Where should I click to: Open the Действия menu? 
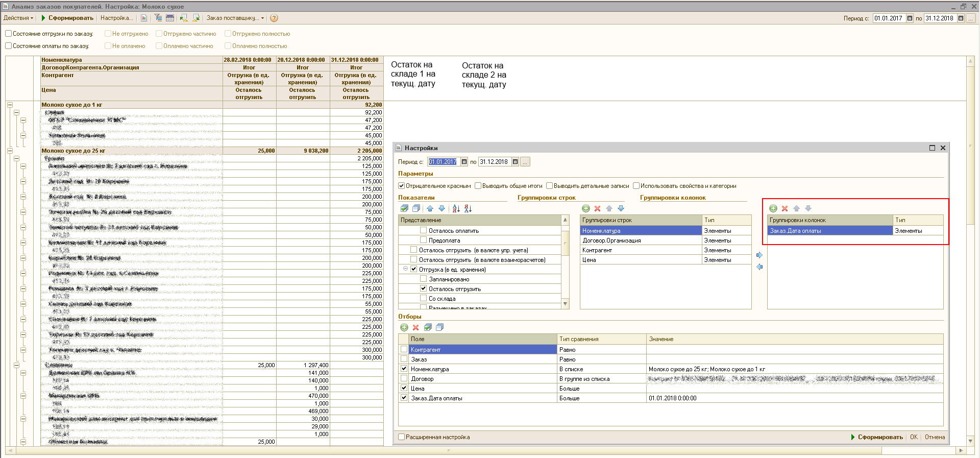18,18
